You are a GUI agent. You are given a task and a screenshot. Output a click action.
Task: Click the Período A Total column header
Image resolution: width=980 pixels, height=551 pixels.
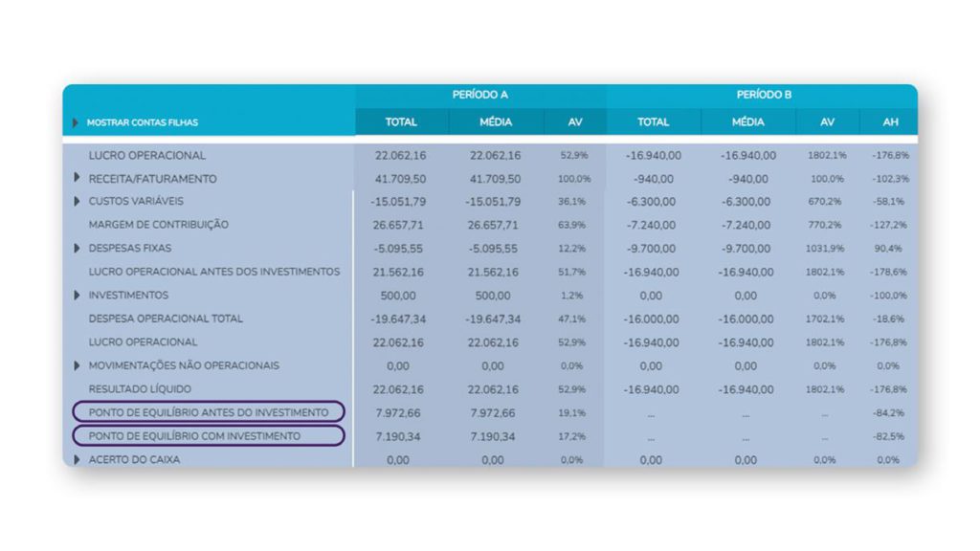(x=401, y=122)
